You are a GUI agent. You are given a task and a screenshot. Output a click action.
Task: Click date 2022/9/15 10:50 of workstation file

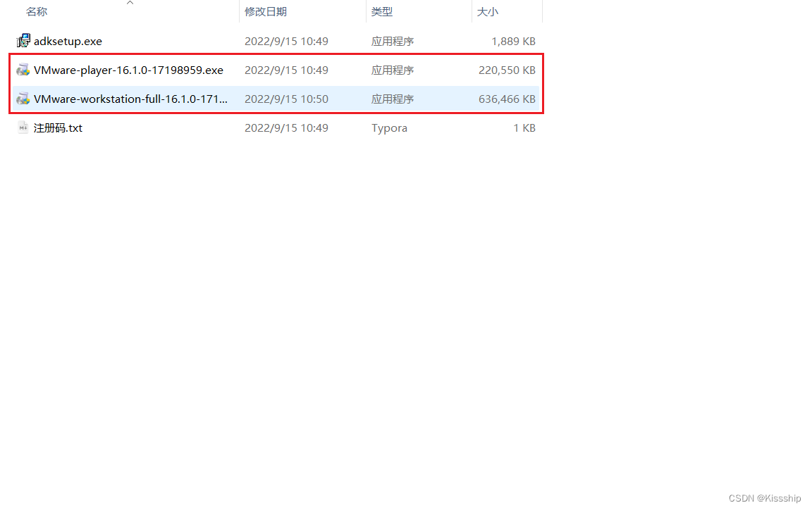(286, 99)
